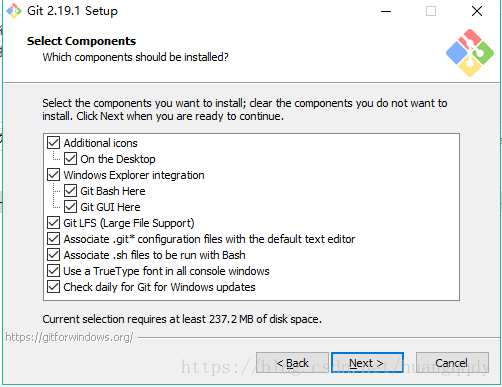502x387 pixels.
Task: Toggle the On the Desktop checkbox
Action: [70, 159]
